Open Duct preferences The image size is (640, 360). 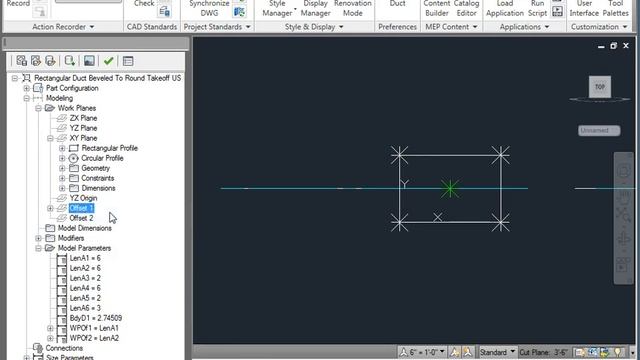397,4
